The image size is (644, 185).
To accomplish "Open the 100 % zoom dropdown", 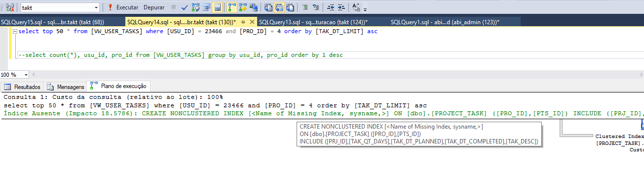I will [x=27, y=75].
